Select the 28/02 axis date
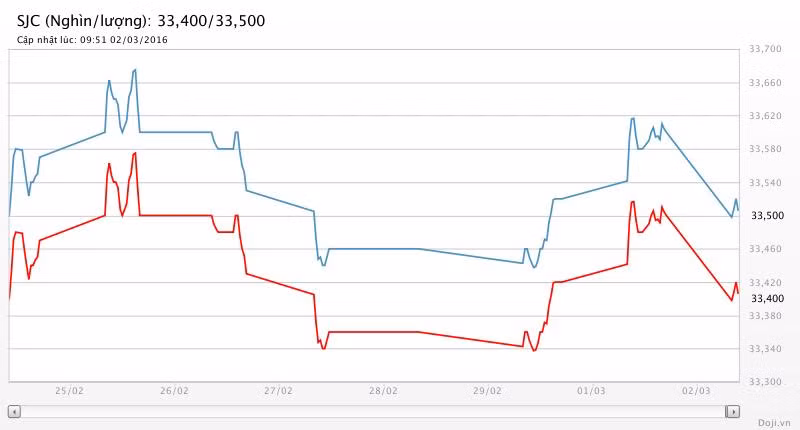Image resolution: width=800 pixels, height=430 pixels. click(x=383, y=391)
